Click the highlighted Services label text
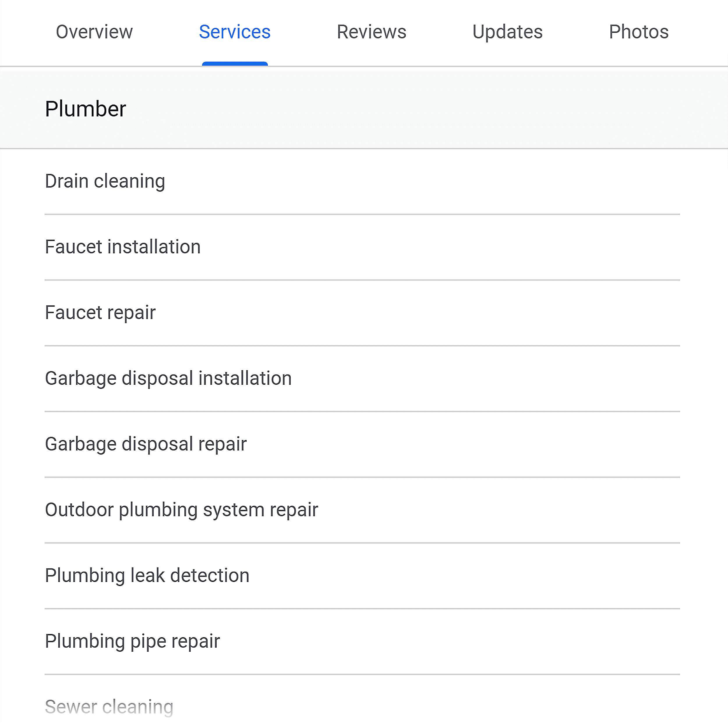The height and width of the screenshot is (723, 728). 234,32
